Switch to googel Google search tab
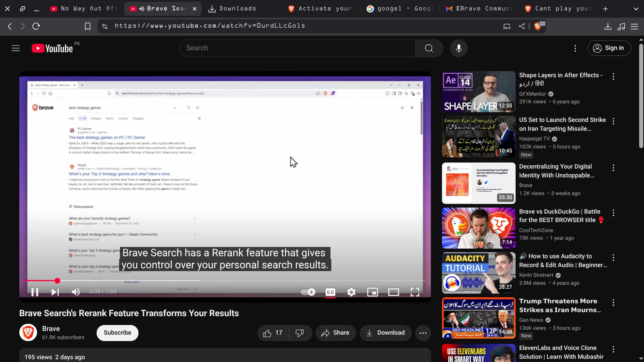Viewport: 644px width, 362px height. (x=400, y=8)
